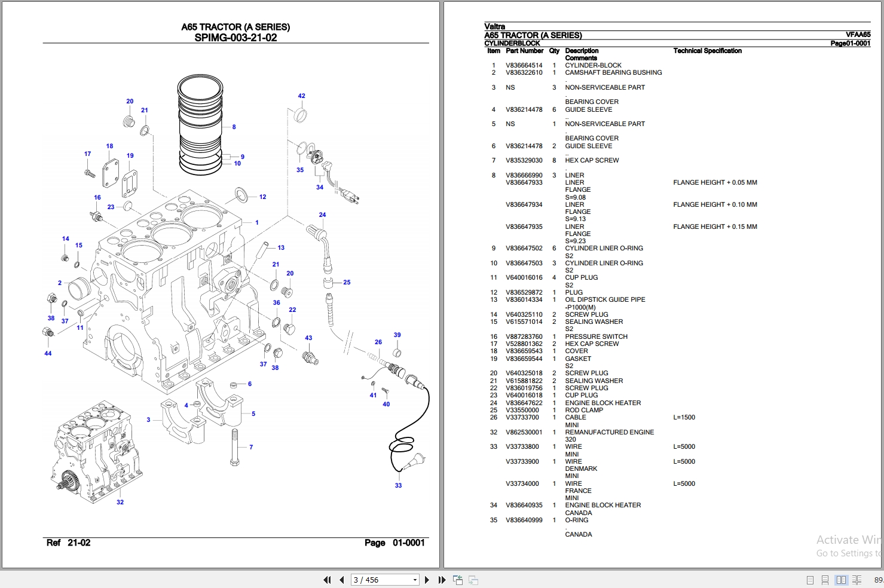Click the page number field showing 3 / 456
Image resolution: width=884 pixels, height=588 pixels.
381,580
